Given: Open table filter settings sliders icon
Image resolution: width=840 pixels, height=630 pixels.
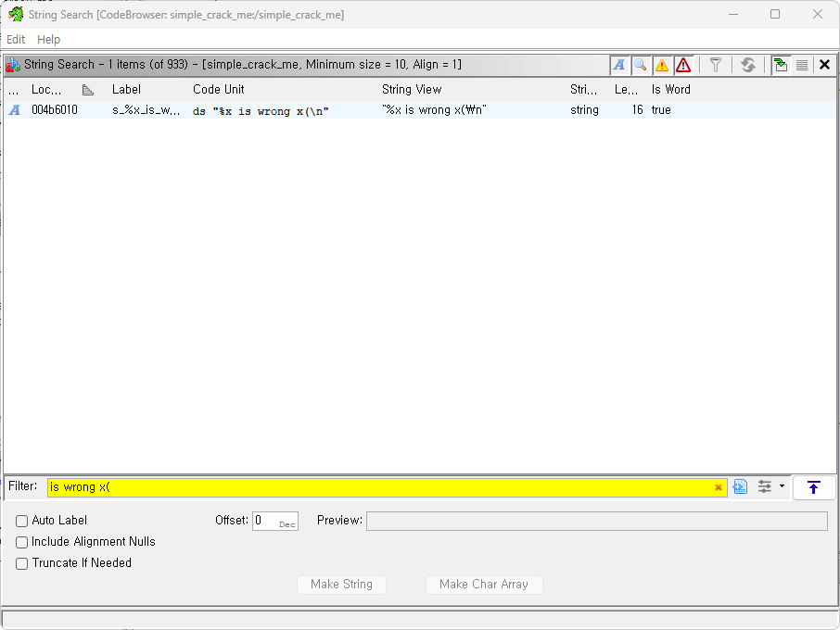Looking at the screenshot, I should 765,486.
